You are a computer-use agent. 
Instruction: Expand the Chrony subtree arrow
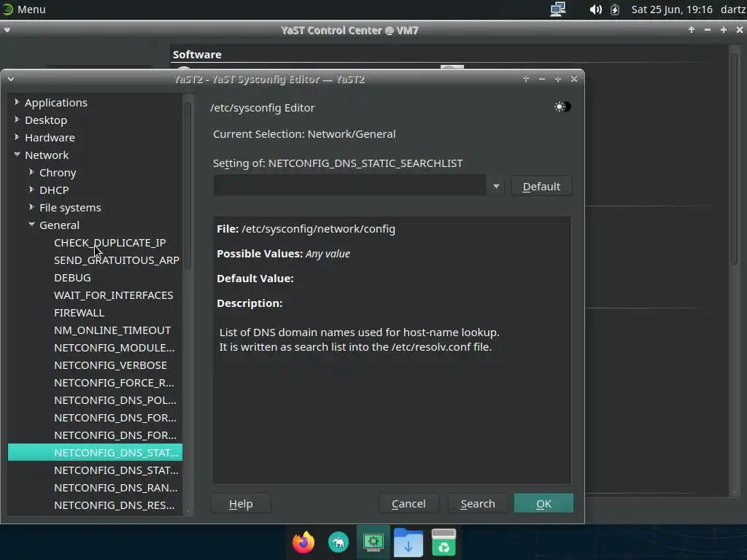click(31, 172)
